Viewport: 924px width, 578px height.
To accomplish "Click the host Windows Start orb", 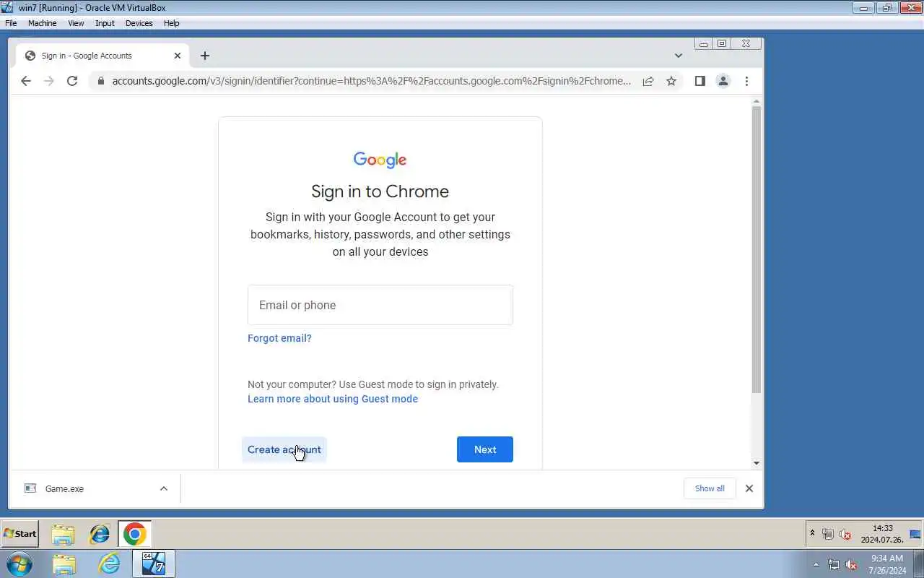I will pyautogui.click(x=19, y=564).
